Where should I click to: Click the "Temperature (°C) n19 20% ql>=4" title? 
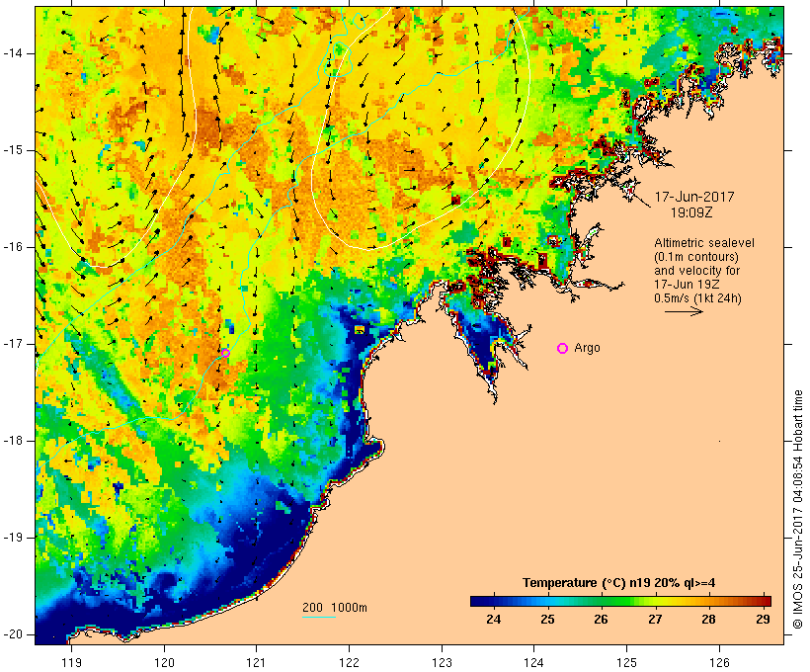619,583
